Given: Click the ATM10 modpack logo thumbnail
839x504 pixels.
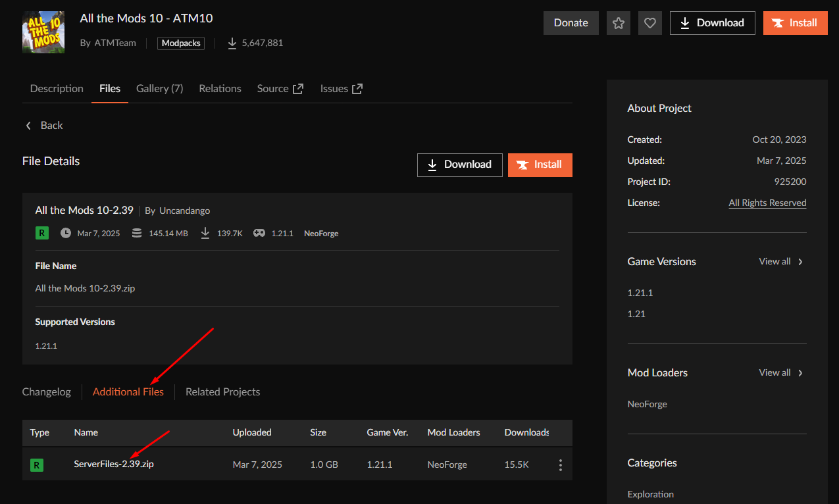Looking at the screenshot, I should click(x=43, y=32).
